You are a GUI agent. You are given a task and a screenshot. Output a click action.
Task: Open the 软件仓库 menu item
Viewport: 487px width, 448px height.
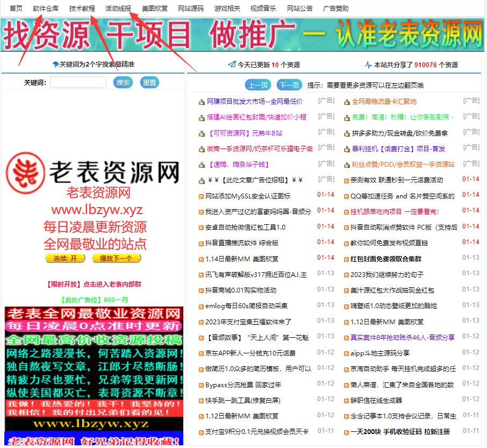(x=46, y=9)
